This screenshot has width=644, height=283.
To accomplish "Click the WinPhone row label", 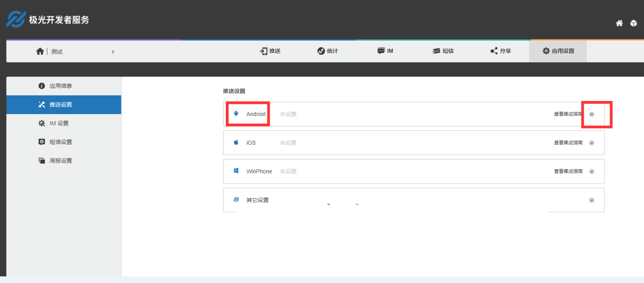I will [259, 172].
